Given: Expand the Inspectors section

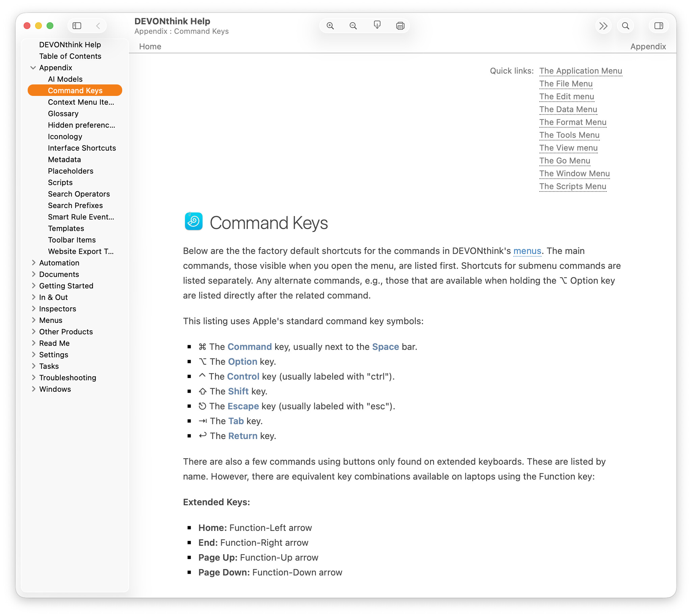Looking at the screenshot, I should [x=33, y=309].
